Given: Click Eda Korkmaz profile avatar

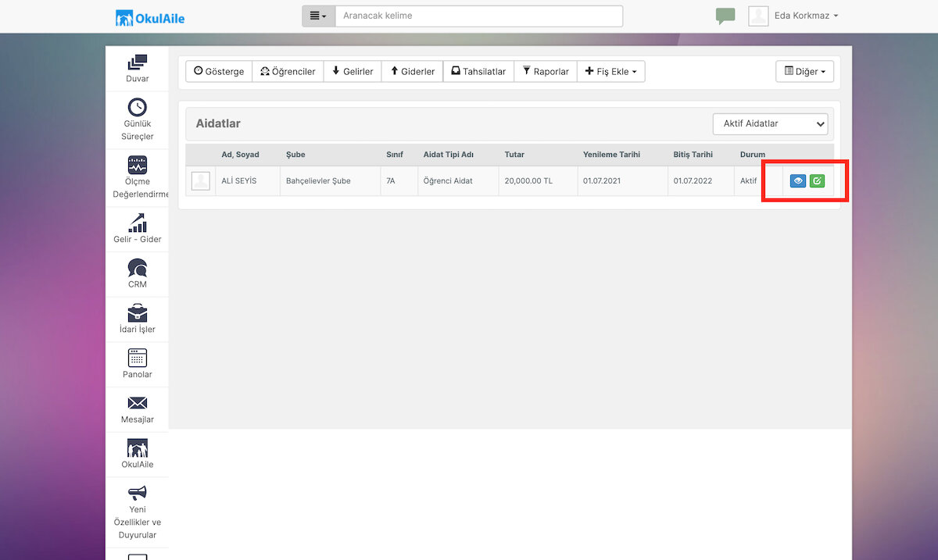Looking at the screenshot, I should (x=758, y=16).
